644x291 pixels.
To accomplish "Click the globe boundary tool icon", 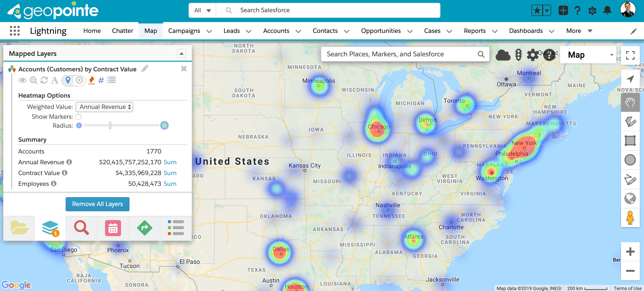I will click(630, 199).
